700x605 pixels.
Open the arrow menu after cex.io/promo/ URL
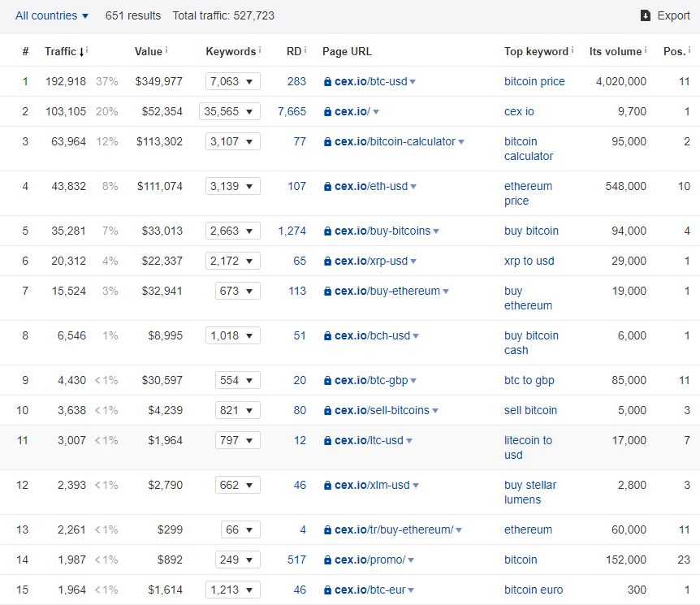click(x=411, y=560)
